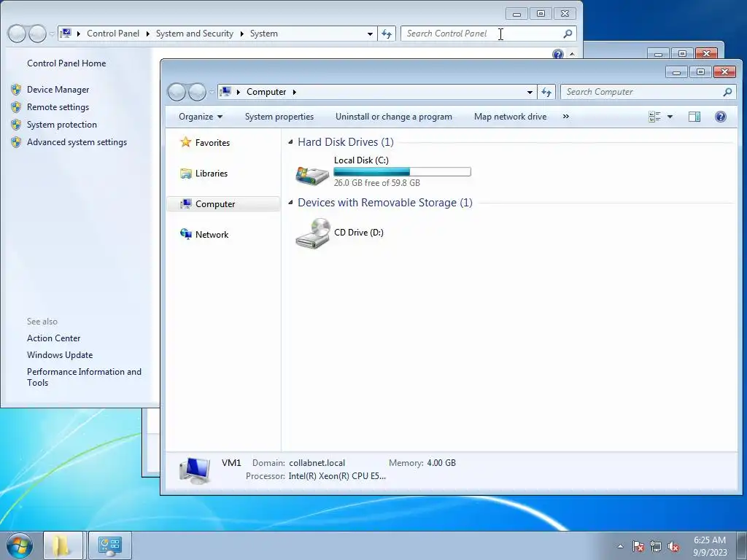
Task: Click the search magnifier in Computer window
Action: (x=727, y=92)
